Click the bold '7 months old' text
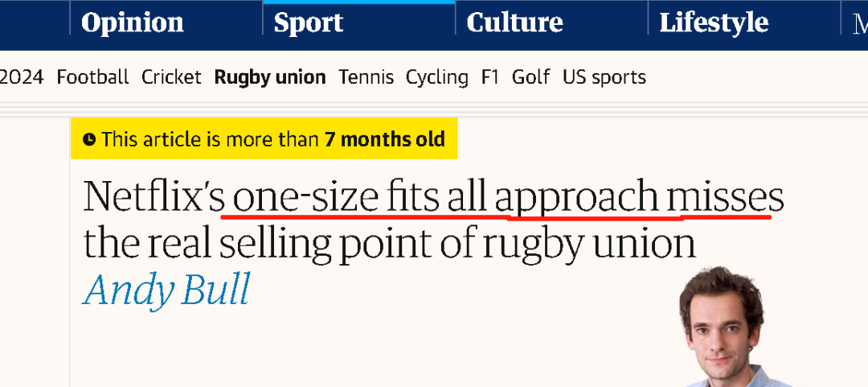This screenshot has width=868, height=387. click(x=385, y=139)
